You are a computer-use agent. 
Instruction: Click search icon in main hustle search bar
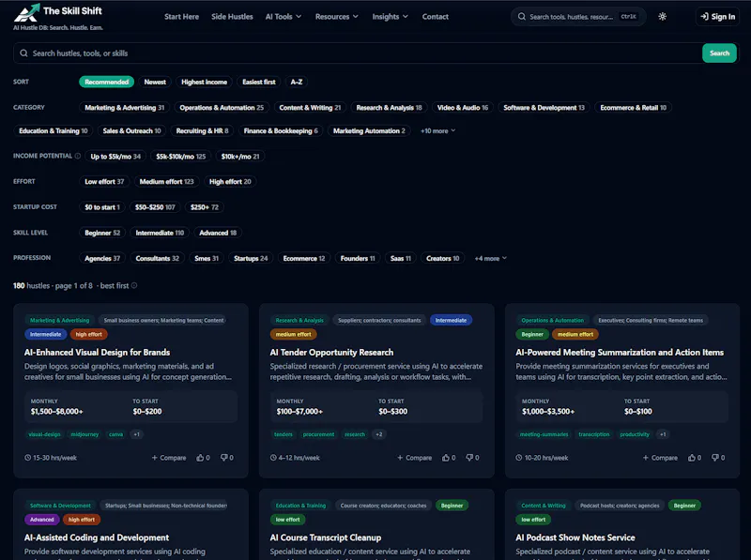point(23,53)
